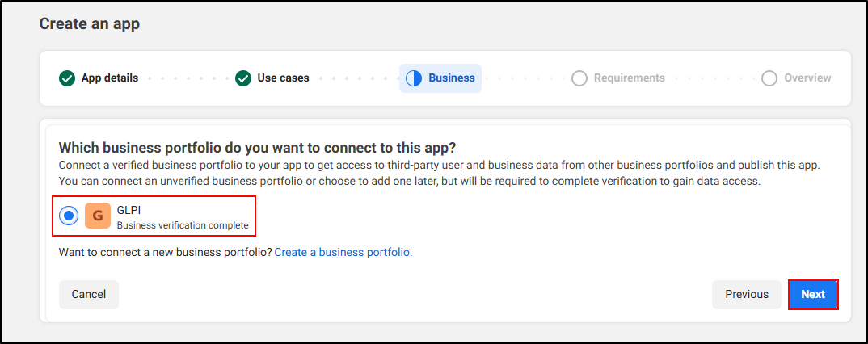This screenshot has width=868, height=344.
Task: Go back with the Previous button
Action: 747,295
